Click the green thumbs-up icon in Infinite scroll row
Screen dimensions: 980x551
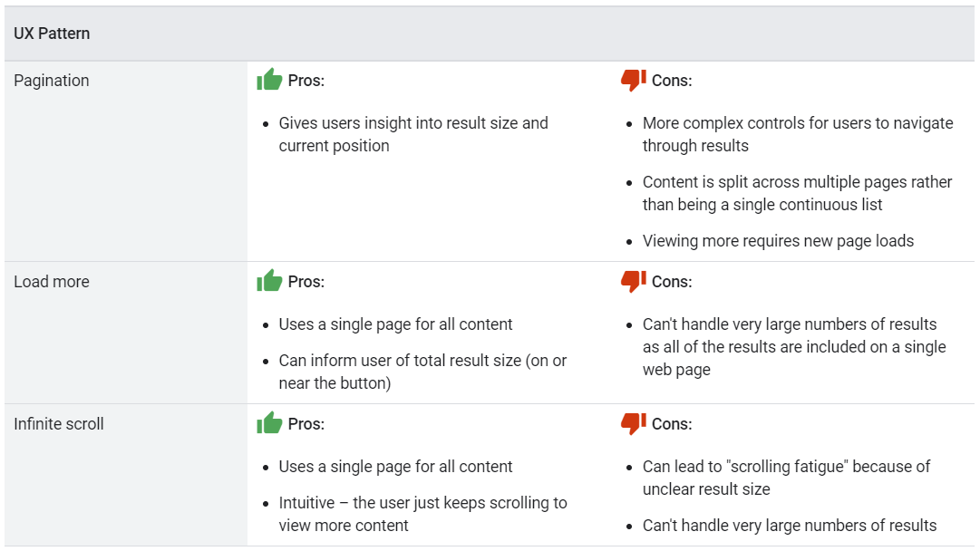click(269, 423)
